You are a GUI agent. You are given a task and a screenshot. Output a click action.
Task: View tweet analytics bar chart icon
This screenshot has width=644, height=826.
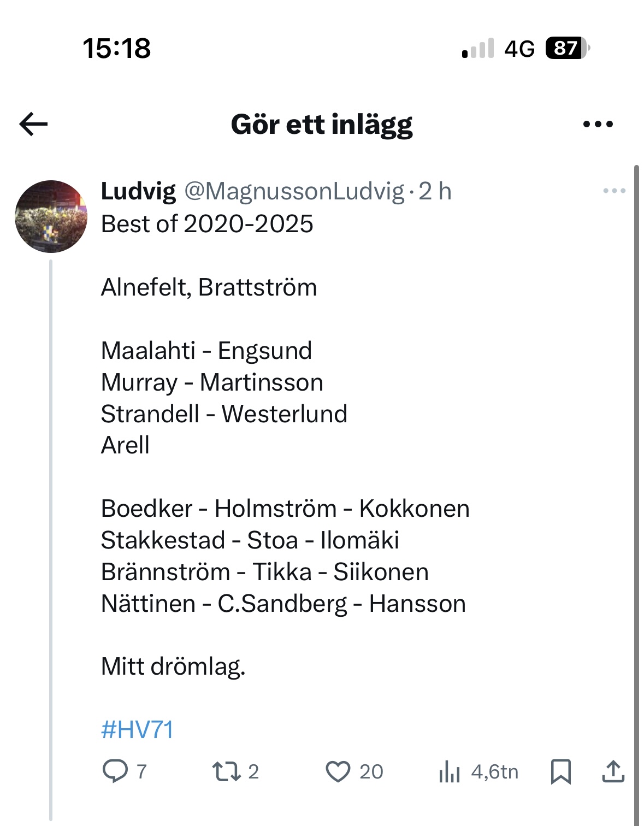[x=449, y=772]
